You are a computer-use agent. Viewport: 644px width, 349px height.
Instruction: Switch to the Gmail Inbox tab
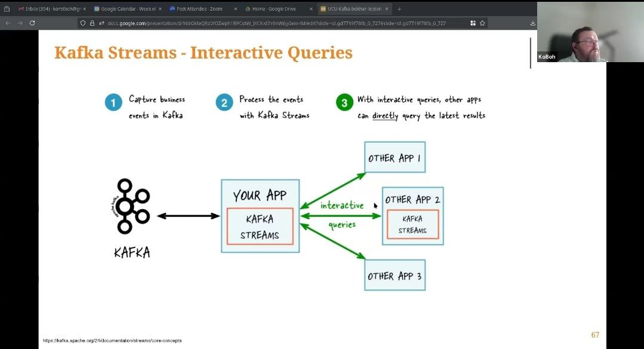coord(52,8)
